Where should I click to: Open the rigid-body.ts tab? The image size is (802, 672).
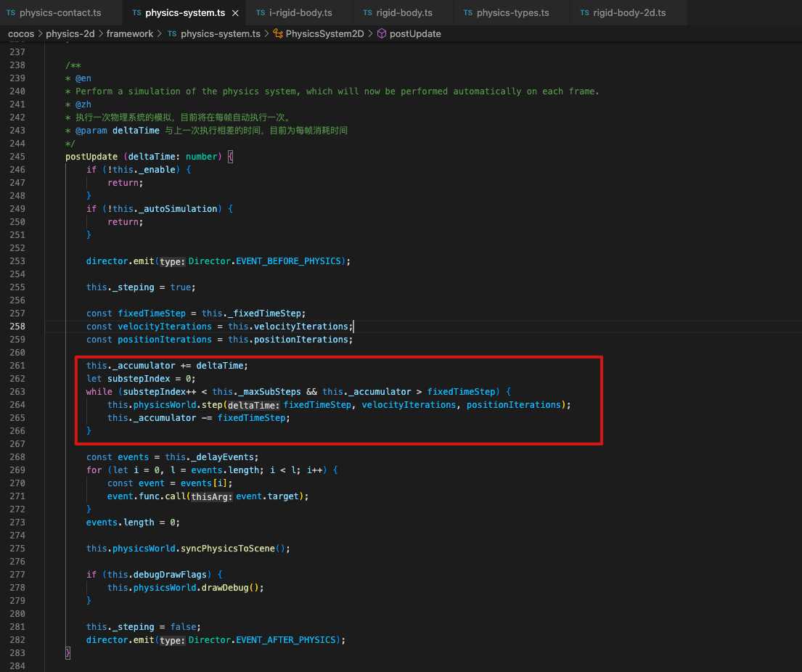(x=404, y=13)
